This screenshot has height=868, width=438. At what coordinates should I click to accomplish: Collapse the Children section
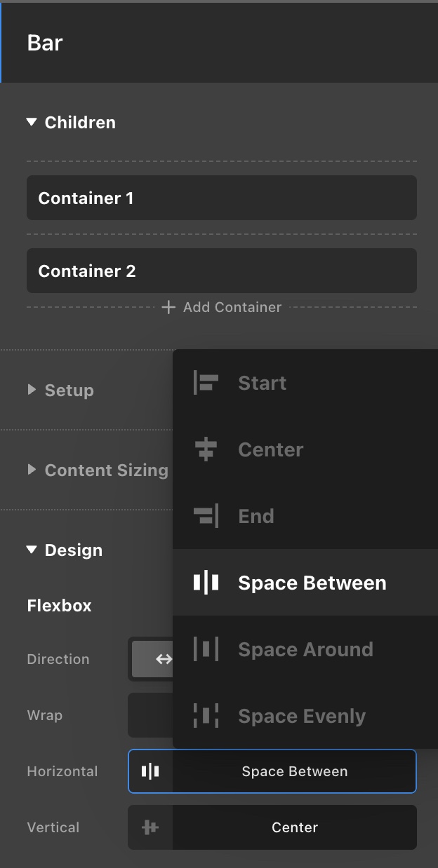pyautogui.click(x=31, y=122)
